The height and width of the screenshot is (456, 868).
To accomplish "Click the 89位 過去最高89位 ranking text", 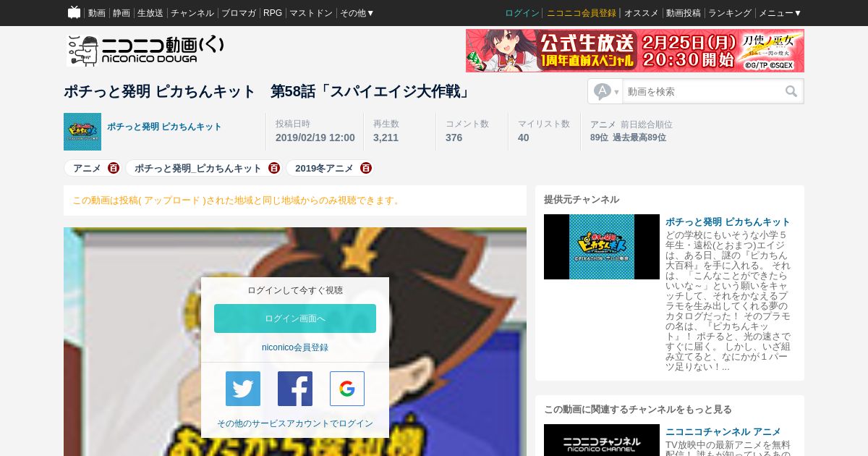I will [x=628, y=138].
